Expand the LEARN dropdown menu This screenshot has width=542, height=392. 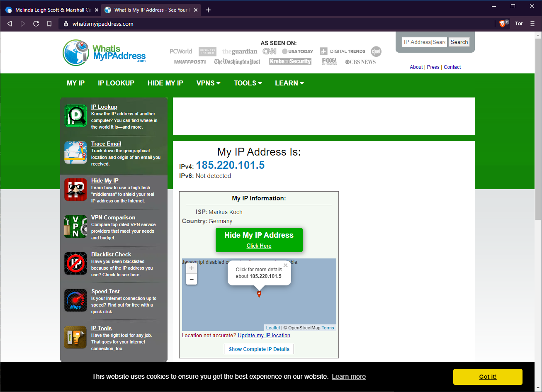point(289,83)
